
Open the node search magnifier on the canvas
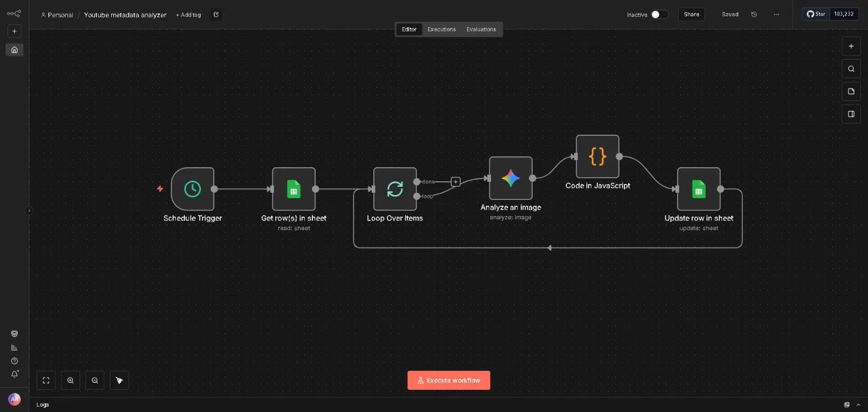[x=851, y=69]
